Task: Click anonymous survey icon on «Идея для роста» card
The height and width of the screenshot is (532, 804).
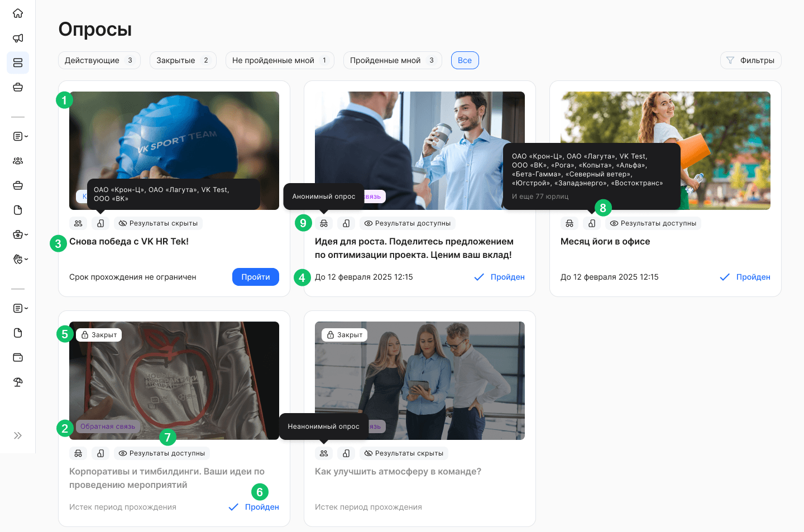Action: (324, 223)
